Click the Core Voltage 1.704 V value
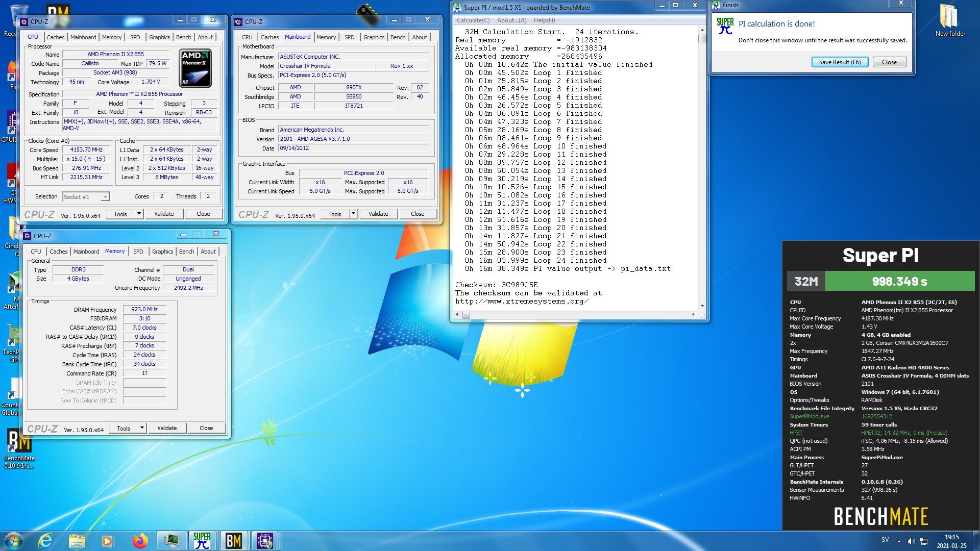The height and width of the screenshot is (551, 980). point(151,82)
